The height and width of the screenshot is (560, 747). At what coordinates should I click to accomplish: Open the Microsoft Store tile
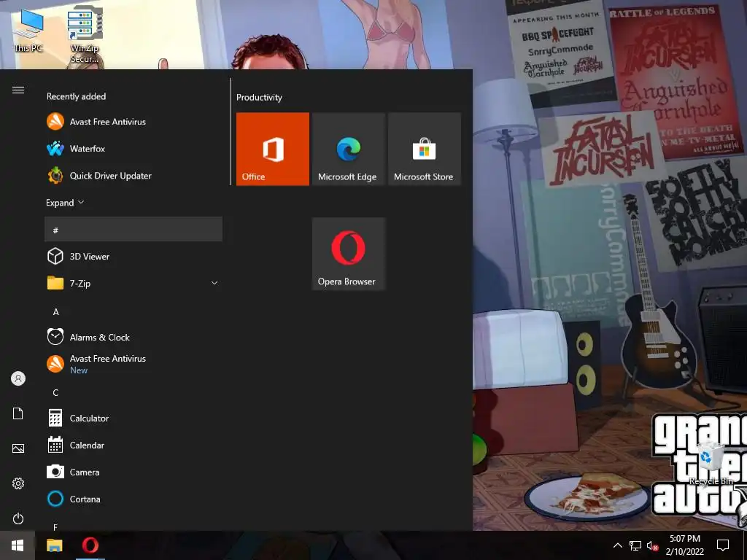425,149
